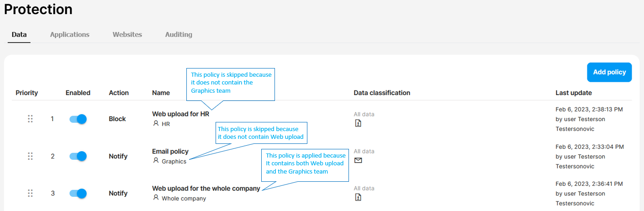This screenshot has height=211, width=644.
Task: Click web upload icon in HR policy row
Action: pyautogui.click(x=358, y=123)
